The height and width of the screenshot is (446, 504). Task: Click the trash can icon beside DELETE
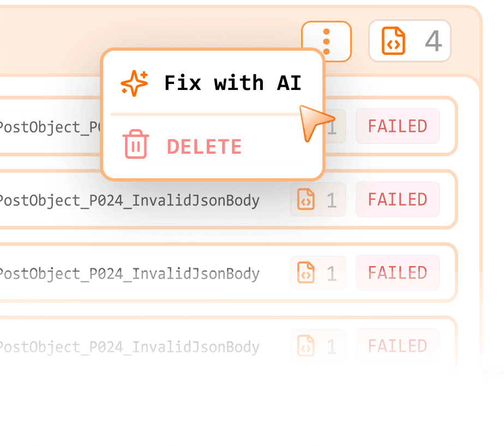[135, 146]
